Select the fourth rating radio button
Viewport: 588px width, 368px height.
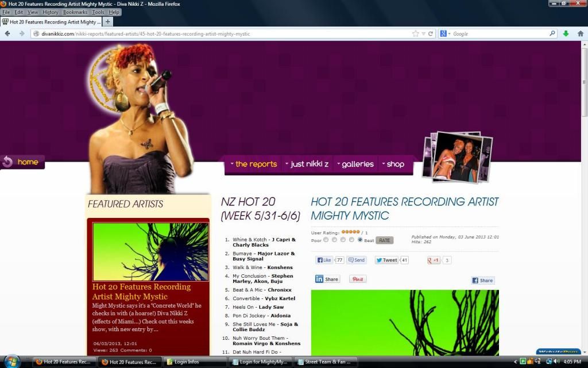[352, 240]
